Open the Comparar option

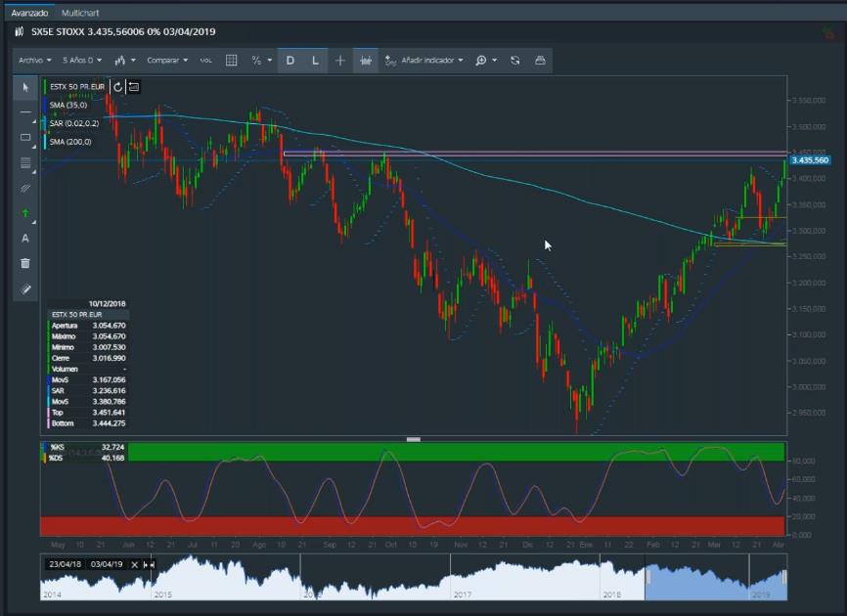click(167, 61)
